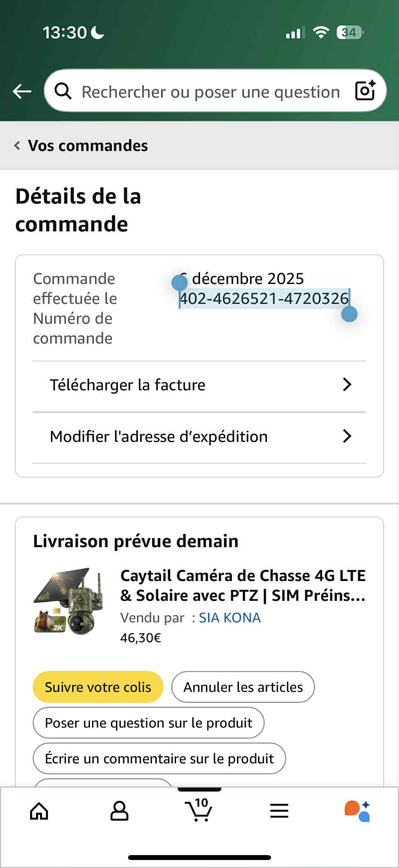The height and width of the screenshot is (868, 399).
Task: Open the hamburger menu icon
Action: click(279, 811)
